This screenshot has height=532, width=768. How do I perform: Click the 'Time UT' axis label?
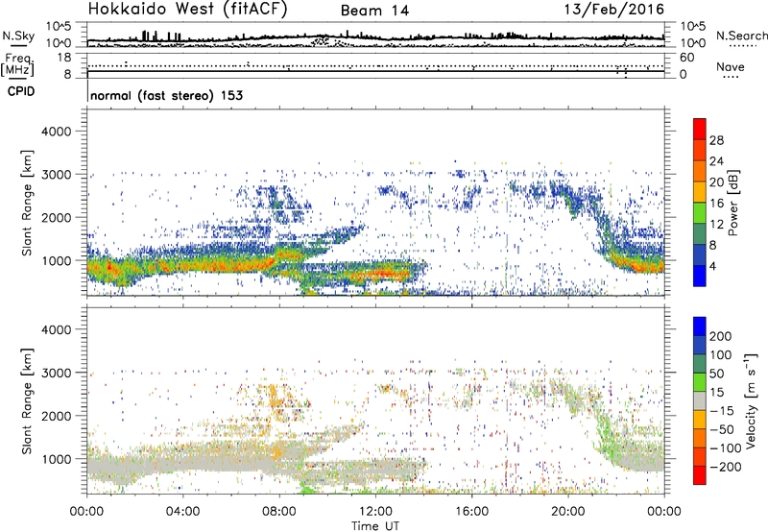pyautogui.click(x=375, y=526)
